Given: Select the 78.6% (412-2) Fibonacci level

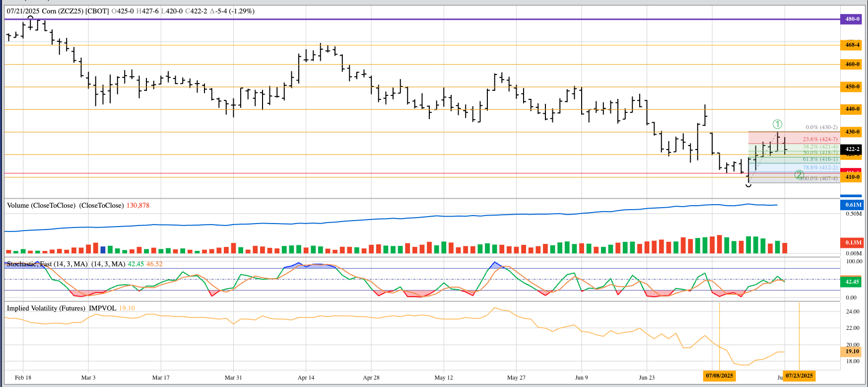Looking at the screenshot, I should tap(820, 168).
